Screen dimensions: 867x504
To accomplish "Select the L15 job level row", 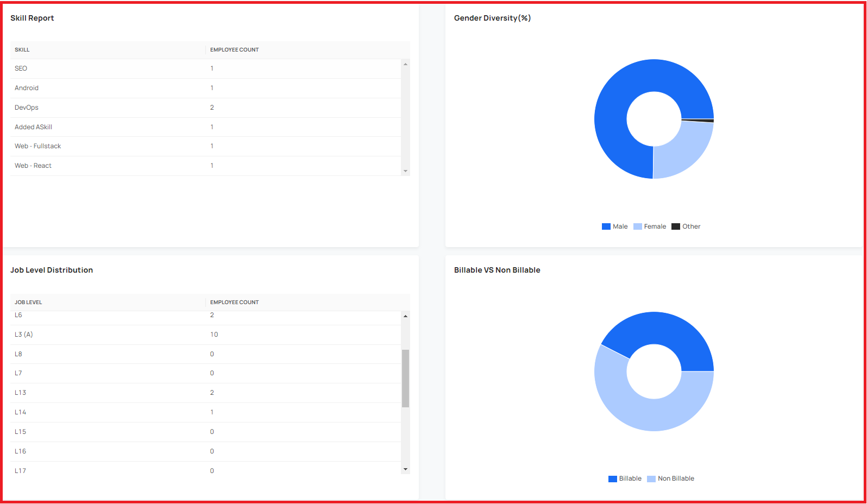I will tap(206, 432).
